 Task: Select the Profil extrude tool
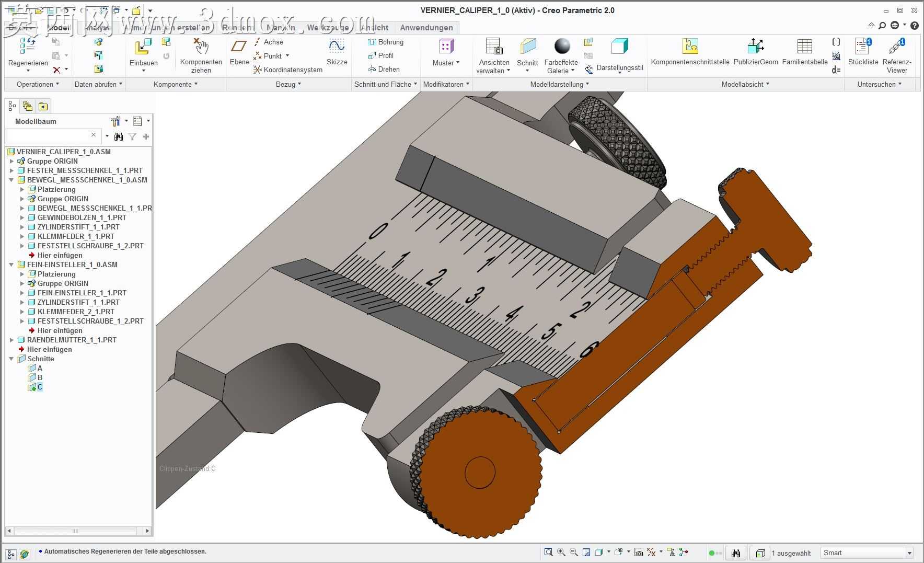[381, 55]
